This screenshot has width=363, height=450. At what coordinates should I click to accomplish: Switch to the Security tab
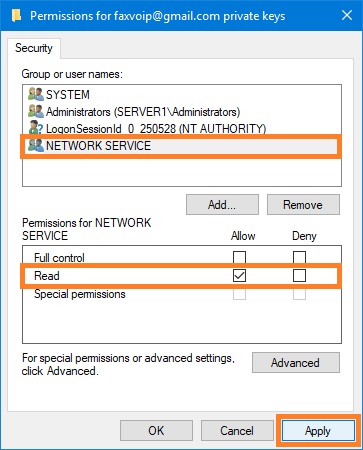pos(34,48)
